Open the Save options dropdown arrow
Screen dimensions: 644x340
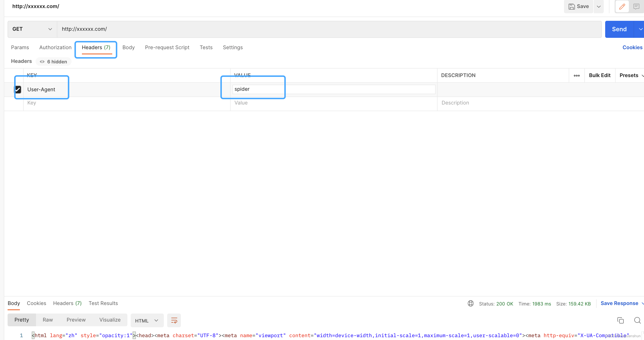click(599, 6)
